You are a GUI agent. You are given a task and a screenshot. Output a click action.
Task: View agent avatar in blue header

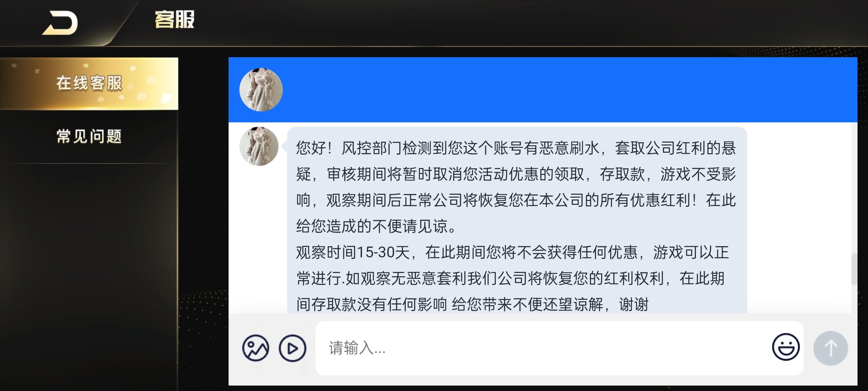pos(261,90)
